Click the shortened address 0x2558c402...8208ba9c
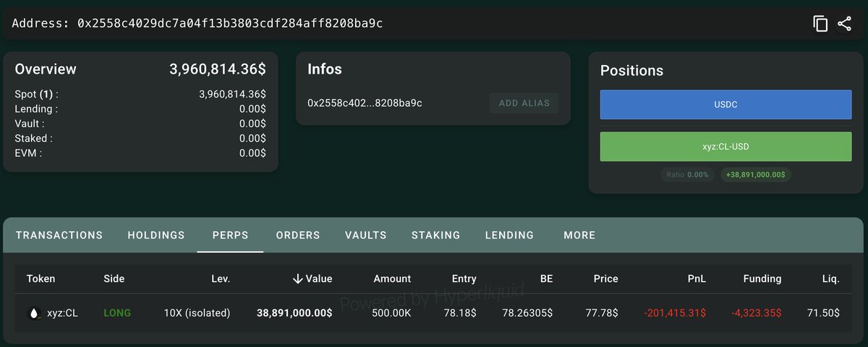 (365, 103)
